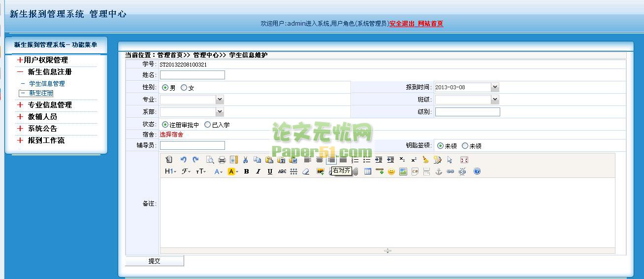Click the print icon in editor toolbar
Image resolution: width=644 pixels, height=279 pixels.
pyautogui.click(x=222, y=160)
